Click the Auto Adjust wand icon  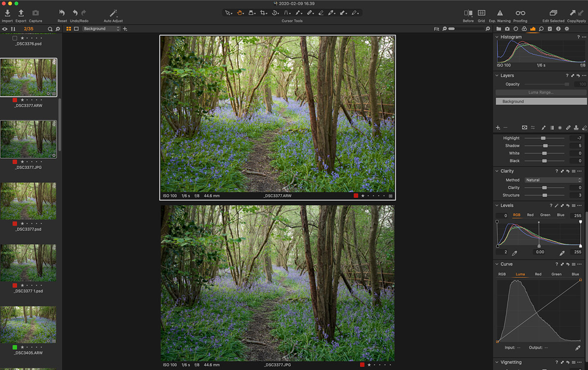click(113, 13)
